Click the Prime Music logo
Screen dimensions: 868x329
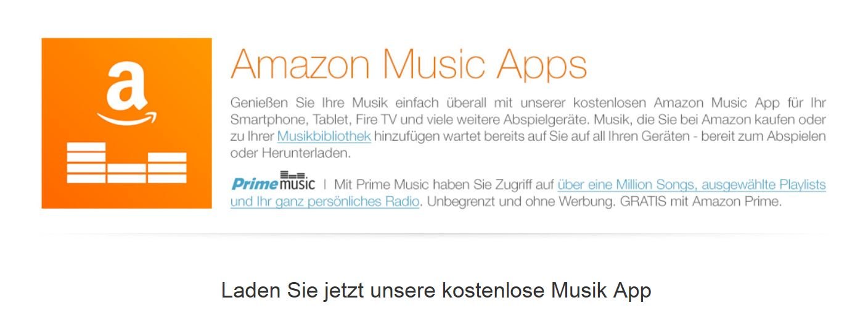[273, 181]
